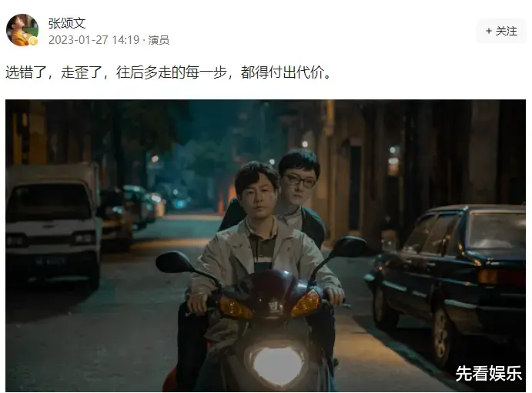Click the passenger wearing glasses in photo
Screen dimensions: 532x393
click(299, 180)
